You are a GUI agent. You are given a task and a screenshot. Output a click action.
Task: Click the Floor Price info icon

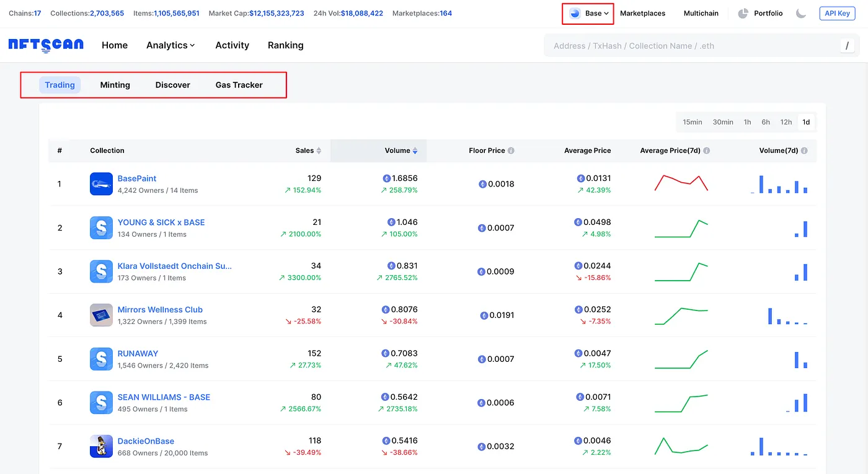pyautogui.click(x=511, y=151)
